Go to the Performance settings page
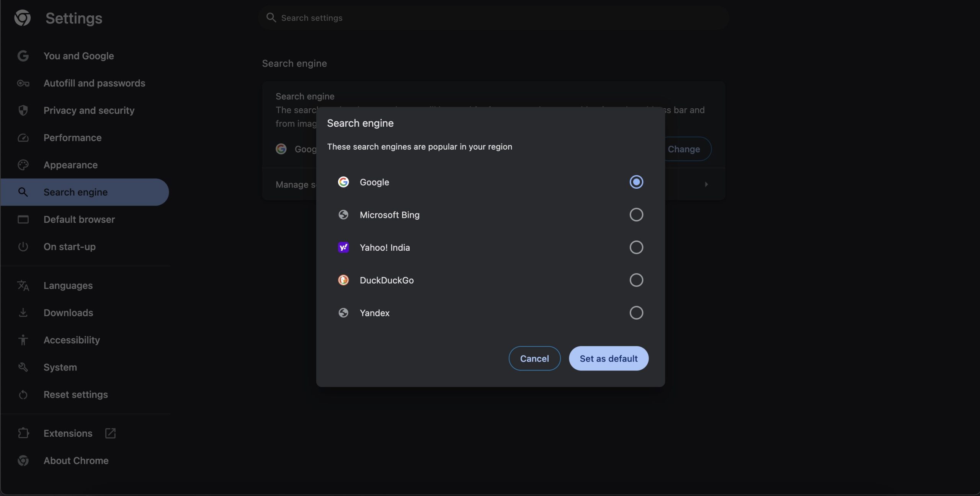The width and height of the screenshot is (980, 496). (x=72, y=138)
